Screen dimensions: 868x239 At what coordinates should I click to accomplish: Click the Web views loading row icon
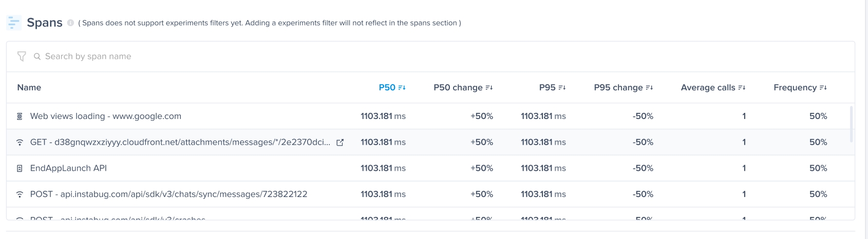coord(20,116)
